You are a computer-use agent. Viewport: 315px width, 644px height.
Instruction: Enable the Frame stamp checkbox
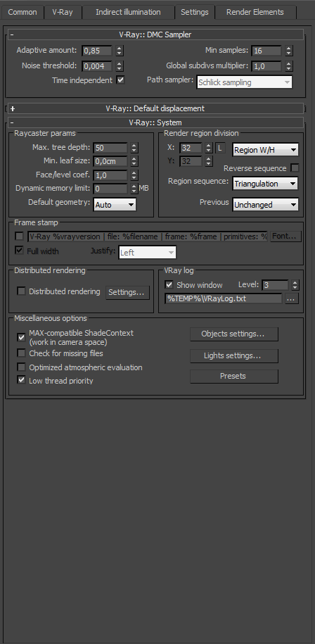(x=19, y=236)
